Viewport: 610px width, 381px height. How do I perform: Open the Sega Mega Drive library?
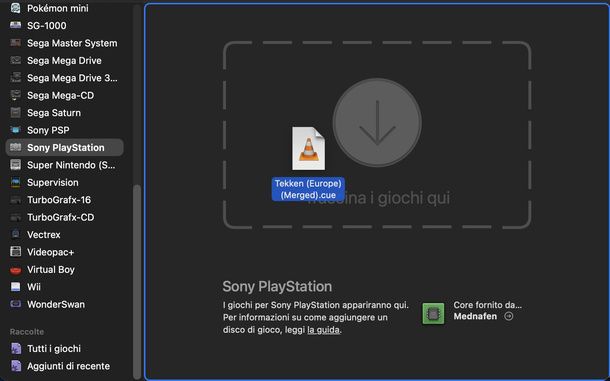coord(65,60)
